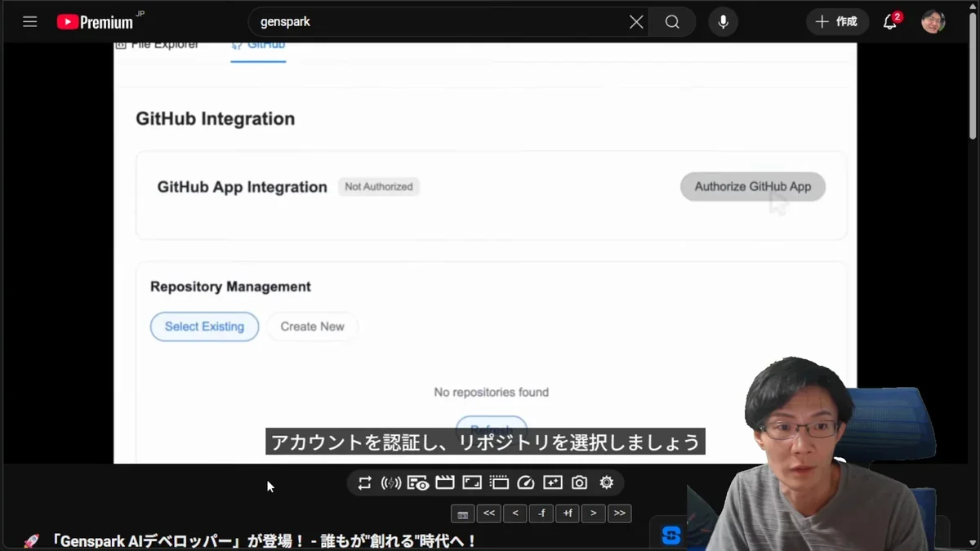
Task: Click the >> fast forward button
Action: point(620,513)
